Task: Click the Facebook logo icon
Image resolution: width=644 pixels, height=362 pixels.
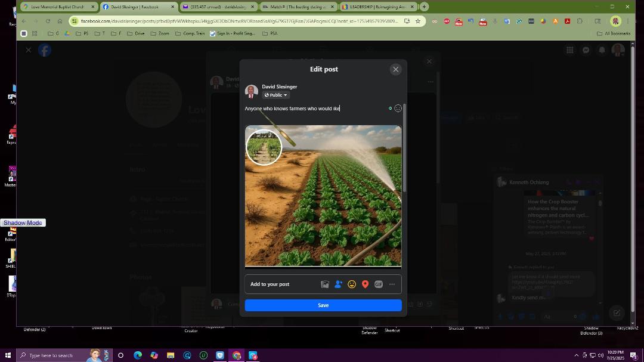Action: (x=45, y=50)
